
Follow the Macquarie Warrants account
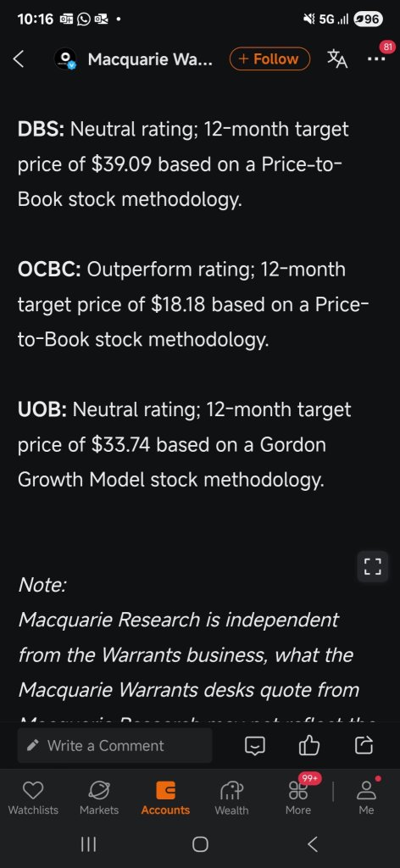[270, 58]
